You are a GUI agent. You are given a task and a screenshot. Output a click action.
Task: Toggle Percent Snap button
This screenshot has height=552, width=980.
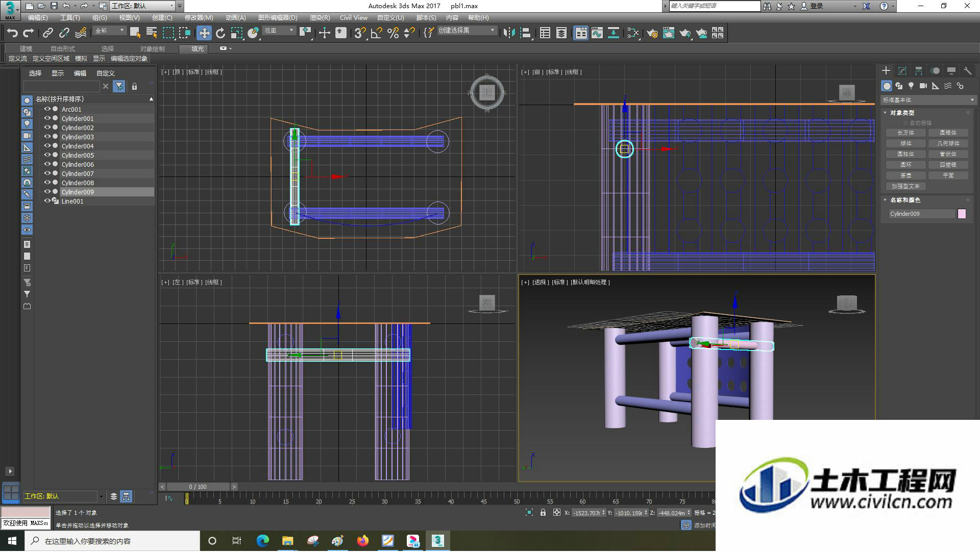[393, 33]
